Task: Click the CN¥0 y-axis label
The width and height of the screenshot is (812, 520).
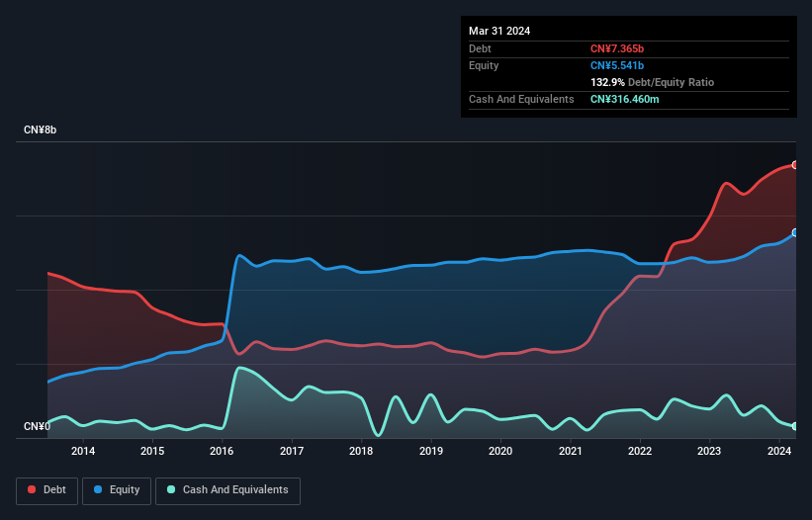Action: pyautogui.click(x=37, y=426)
